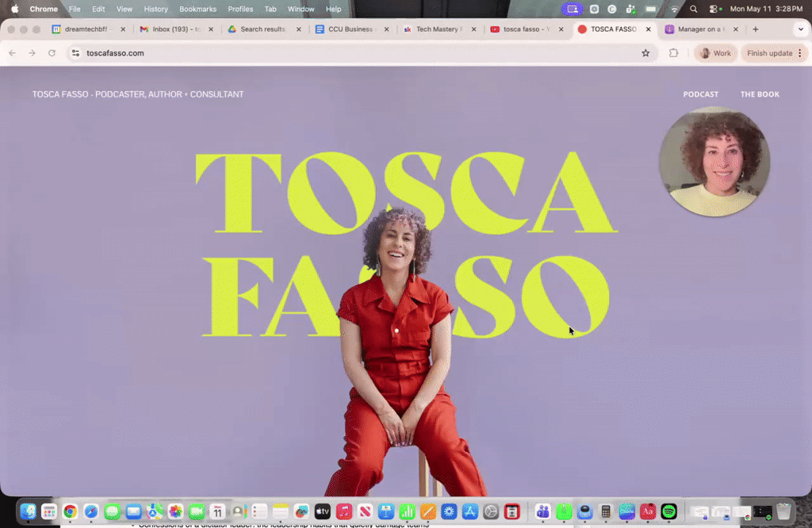Screen dimensions: 812x528
Task: Open Microsoft Teams from the dock
Action: click(x=542, y=512)
